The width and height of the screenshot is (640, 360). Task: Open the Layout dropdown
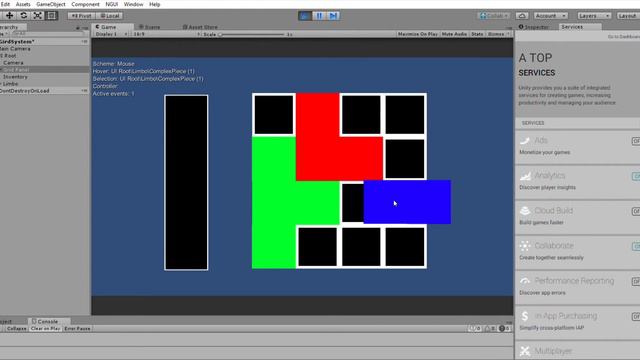pyautogui.click(x=628, y=16)
